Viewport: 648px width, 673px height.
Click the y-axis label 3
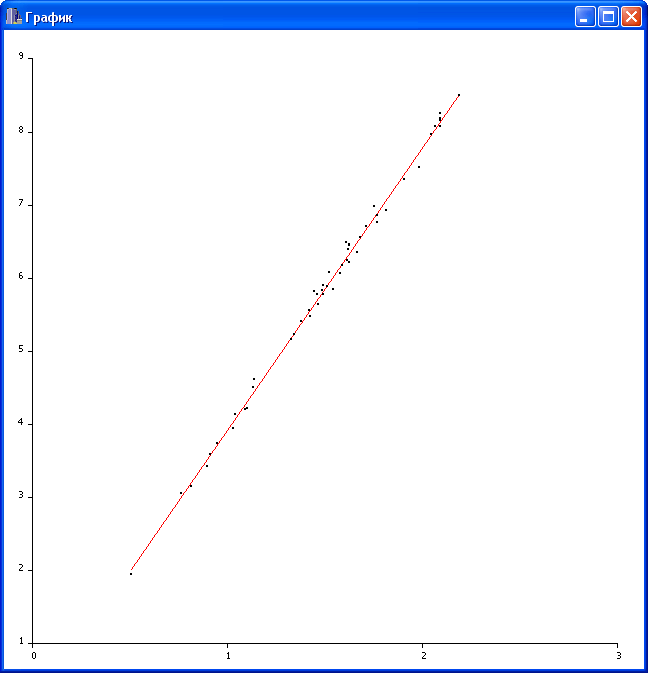(20, 497)
